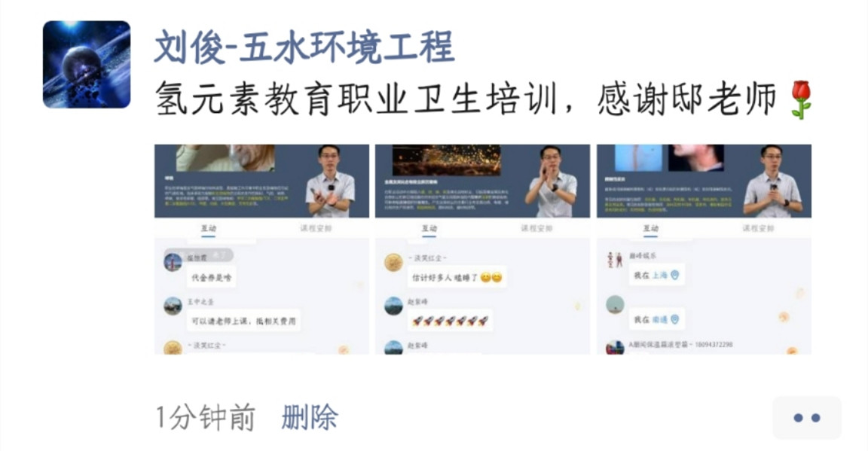Open the two-dot more options button

806,418
